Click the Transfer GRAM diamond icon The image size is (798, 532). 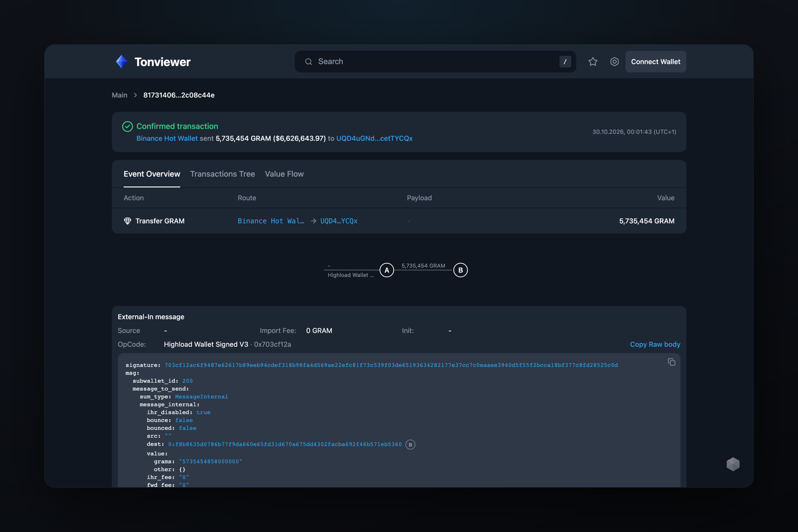127,221
